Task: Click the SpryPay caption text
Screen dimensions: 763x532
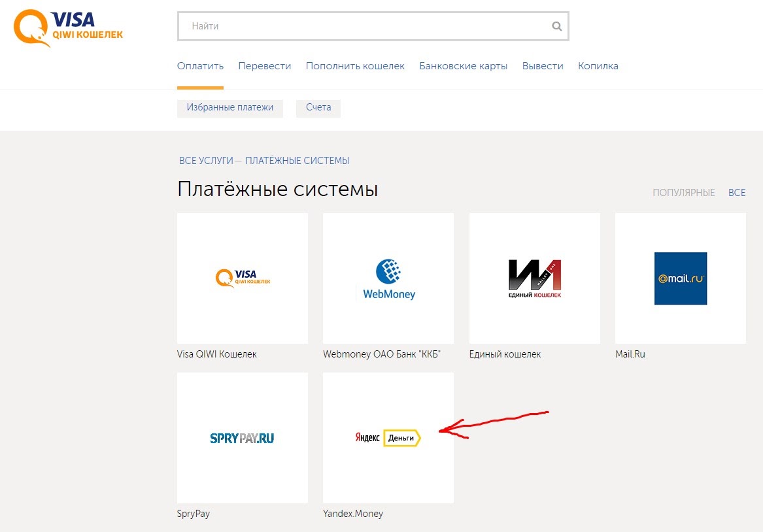Action: pos(193,514)
